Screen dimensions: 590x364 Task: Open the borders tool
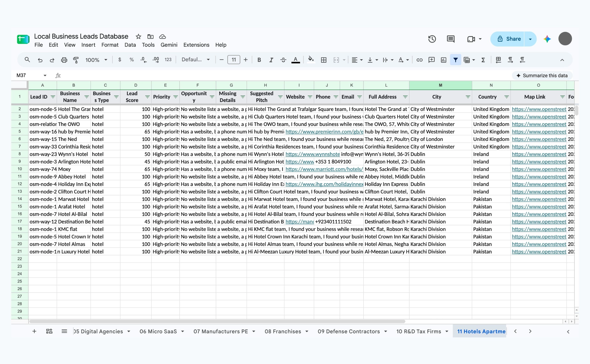coord(324,60)
